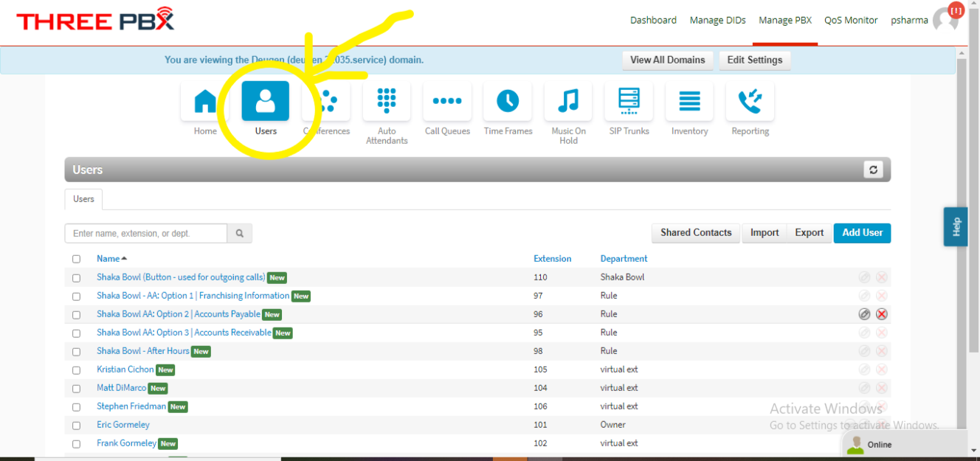Open the Time Frames clock icon
The image size is (980, 461).
click(x=508, y=101)
